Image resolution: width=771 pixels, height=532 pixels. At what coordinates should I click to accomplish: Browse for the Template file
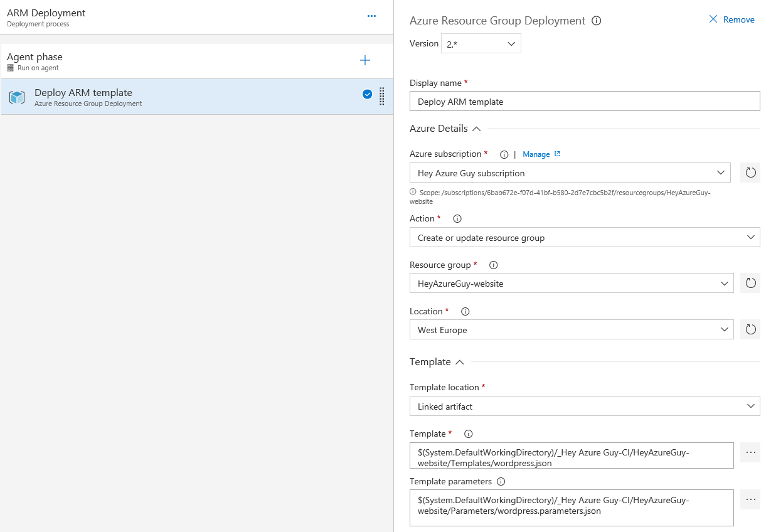coord(750,452)
